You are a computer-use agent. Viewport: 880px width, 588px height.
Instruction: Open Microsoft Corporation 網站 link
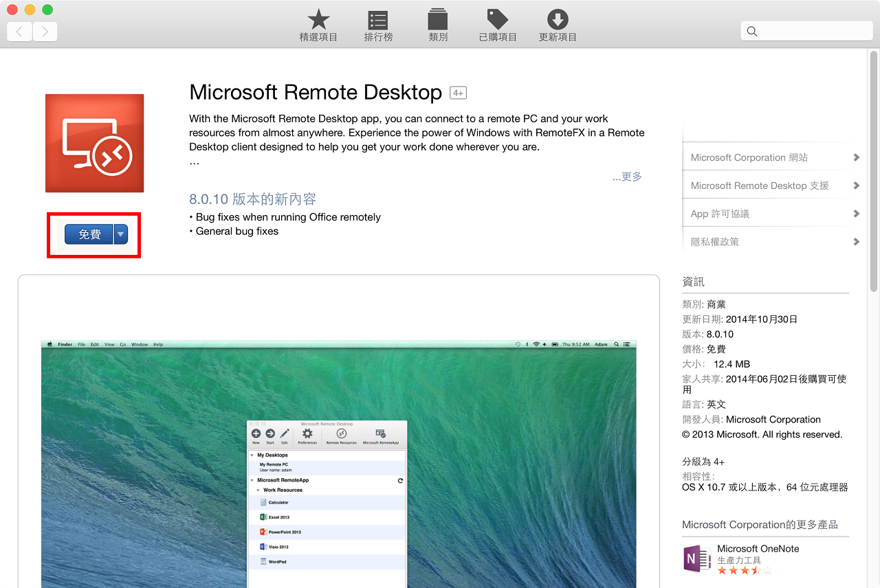[x=749, y=157]
